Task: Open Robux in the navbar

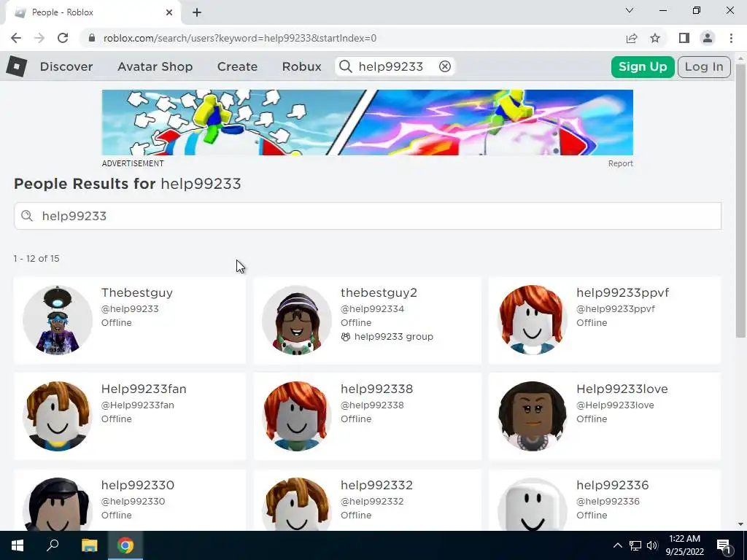Action: pos(301,66)
